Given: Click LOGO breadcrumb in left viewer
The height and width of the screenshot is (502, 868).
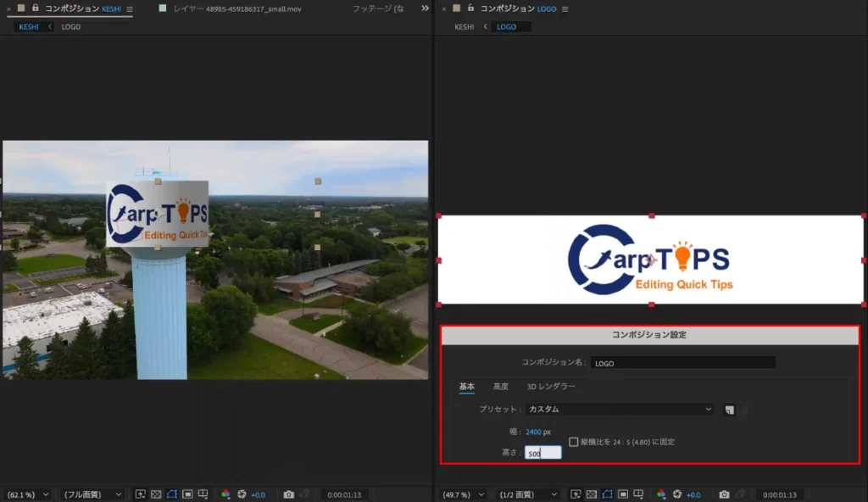Looking at the screenshot, I should pyautogui.click(x=71, y=26).
